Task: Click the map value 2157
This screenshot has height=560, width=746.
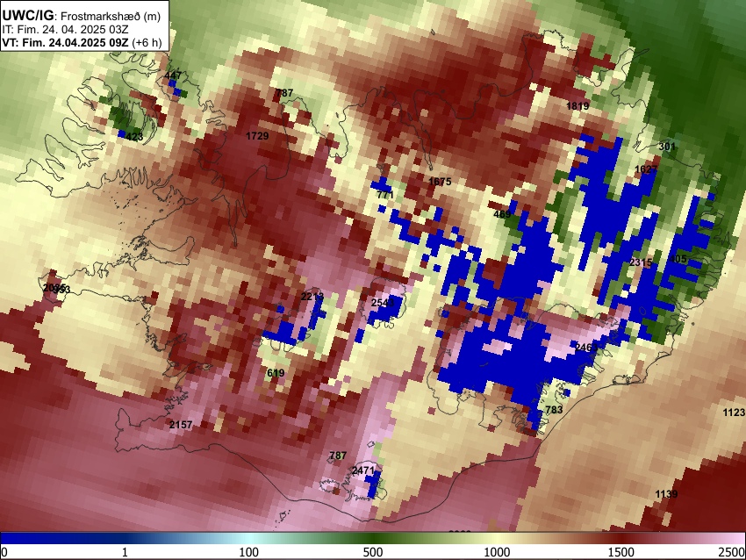Action: pos(182,425)
